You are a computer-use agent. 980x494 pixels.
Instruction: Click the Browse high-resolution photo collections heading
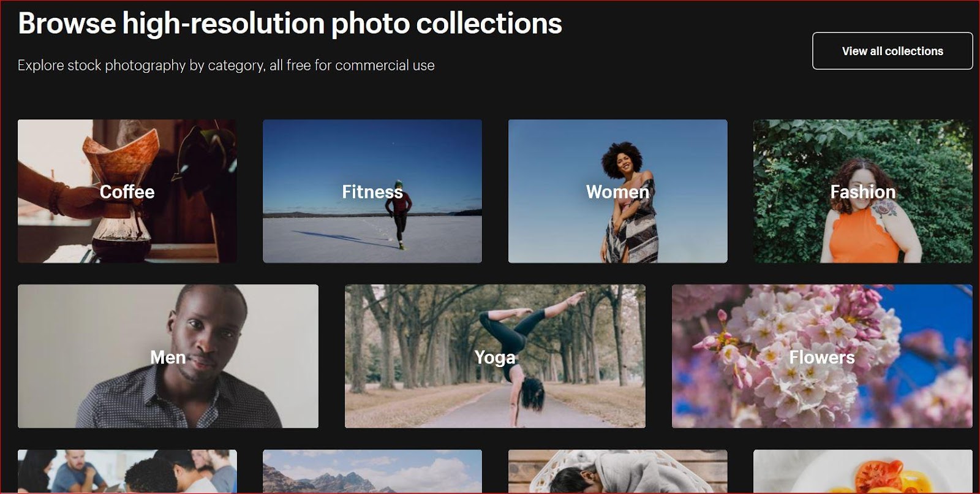[x=290, y=24]
